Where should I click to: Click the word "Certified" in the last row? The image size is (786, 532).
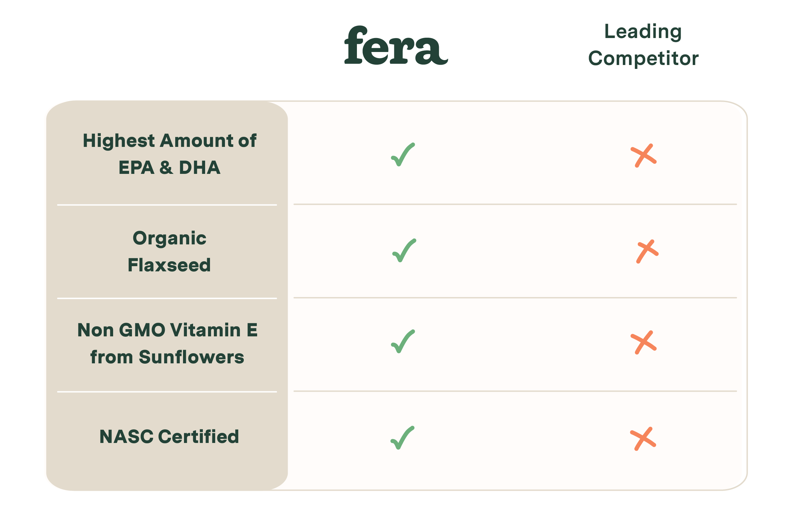click(x=199, y=437)
